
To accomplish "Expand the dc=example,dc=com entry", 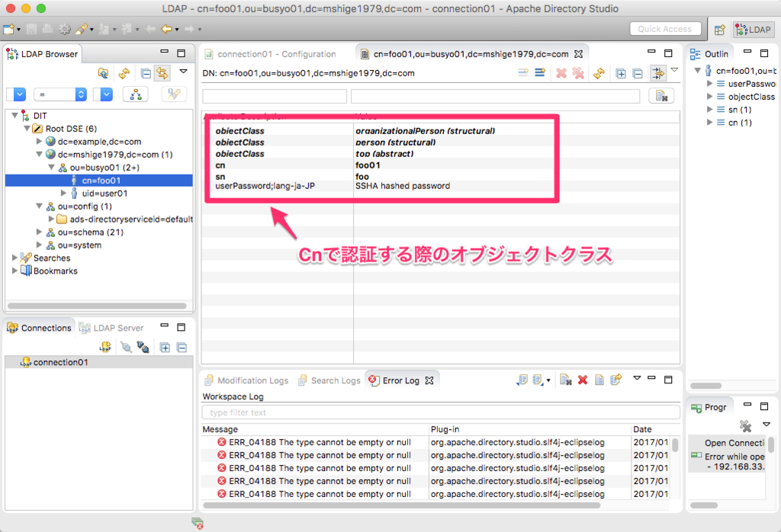I will (x=40, y=141).
